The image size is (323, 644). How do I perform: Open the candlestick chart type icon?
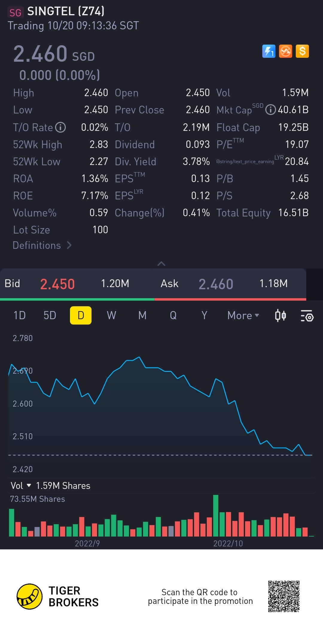[280, 316]
